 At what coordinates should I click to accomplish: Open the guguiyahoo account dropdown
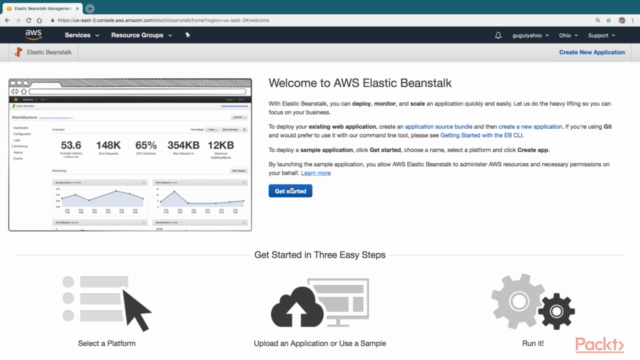coord(530,36)
